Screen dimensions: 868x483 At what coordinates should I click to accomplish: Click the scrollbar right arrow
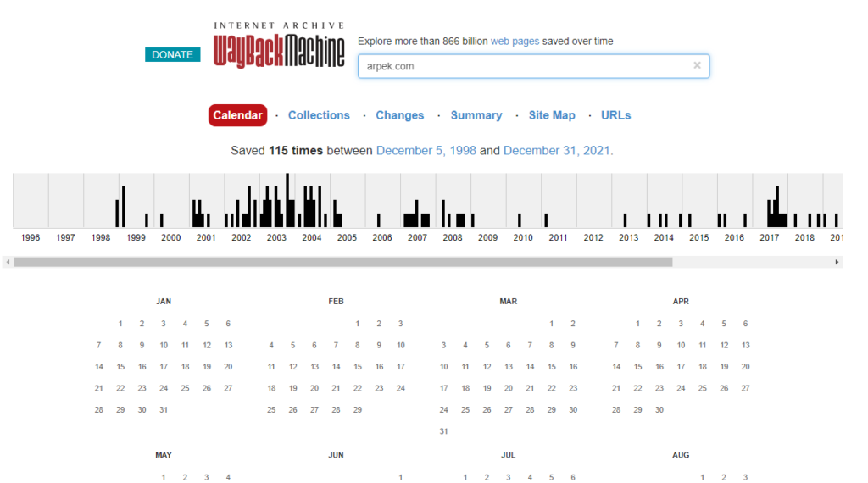(x=837, y=263)
